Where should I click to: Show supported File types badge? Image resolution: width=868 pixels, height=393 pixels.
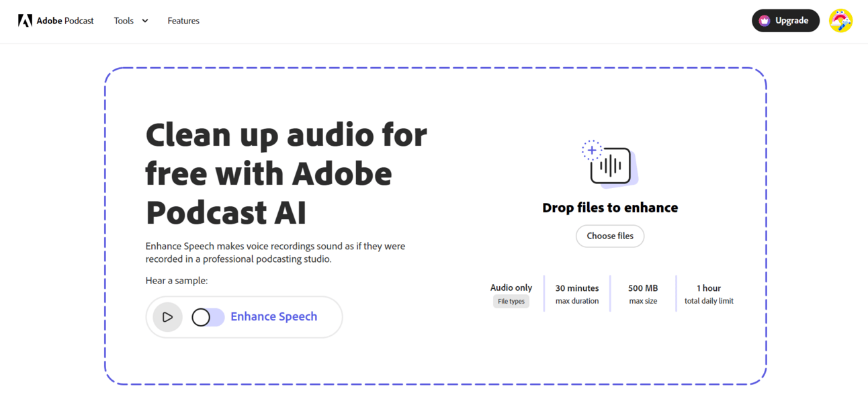511,302
